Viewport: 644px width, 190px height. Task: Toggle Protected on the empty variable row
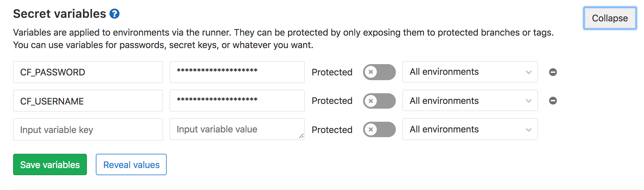(x=379, y=129)
